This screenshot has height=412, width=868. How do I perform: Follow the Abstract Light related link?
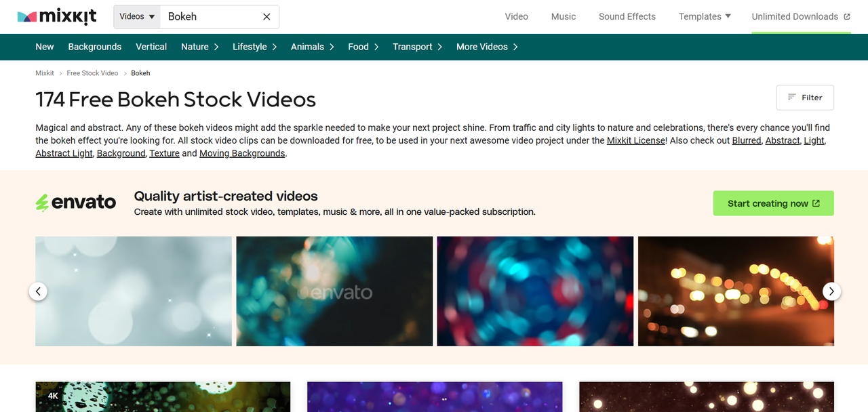(x=64, y=154)
